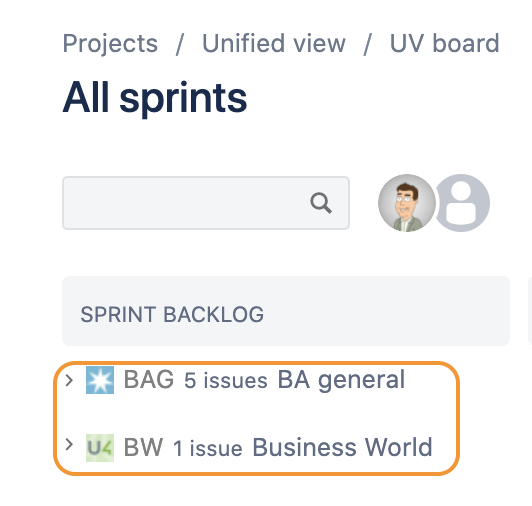Click the All sprints heading
The height and width of the screenshot is (506, 532).
[155, 98]
